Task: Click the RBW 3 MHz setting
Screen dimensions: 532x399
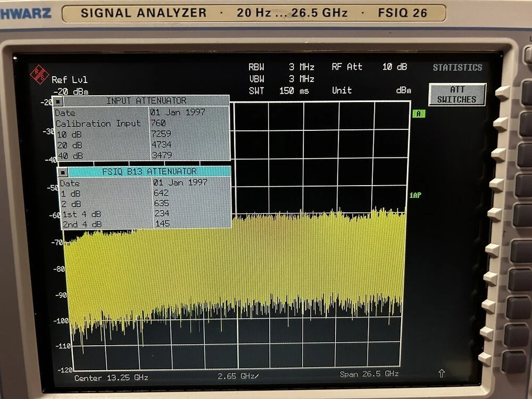Action: tap(281, 66)
